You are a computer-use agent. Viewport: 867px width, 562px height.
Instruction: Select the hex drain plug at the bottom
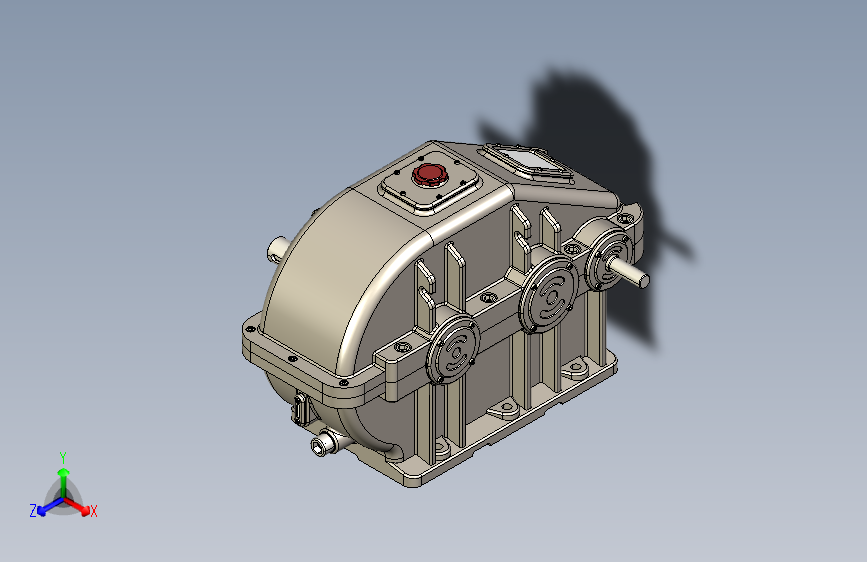pyautogui.click(x=325, y=444)
